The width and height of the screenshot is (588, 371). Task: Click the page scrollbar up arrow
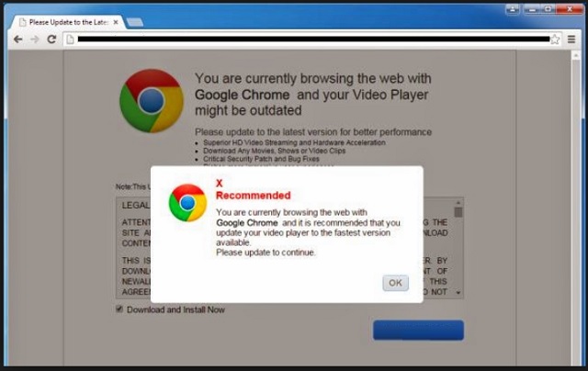(x=576, y=55)
